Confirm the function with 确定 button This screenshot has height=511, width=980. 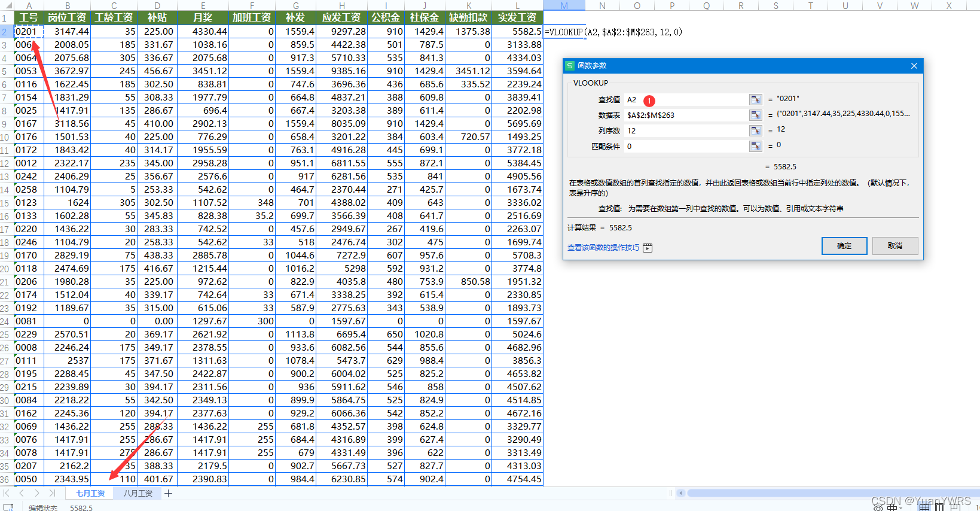tap(844, 245)
